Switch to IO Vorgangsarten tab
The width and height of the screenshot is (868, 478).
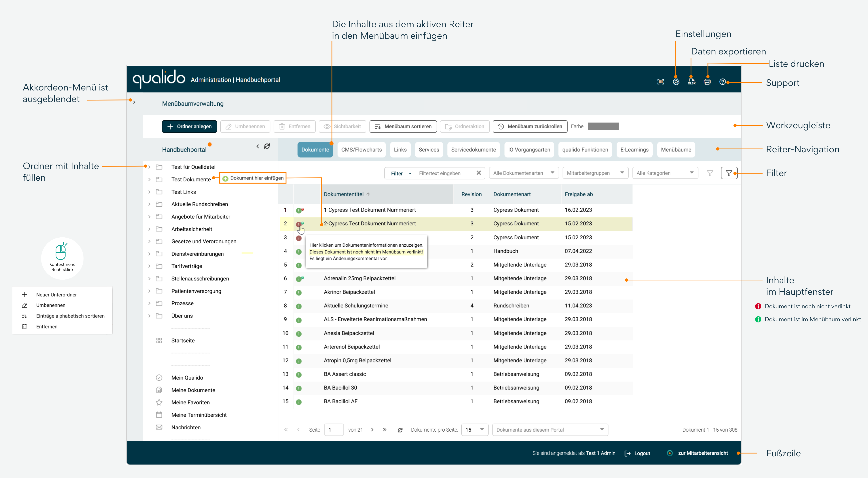click(x=529, y=150)
